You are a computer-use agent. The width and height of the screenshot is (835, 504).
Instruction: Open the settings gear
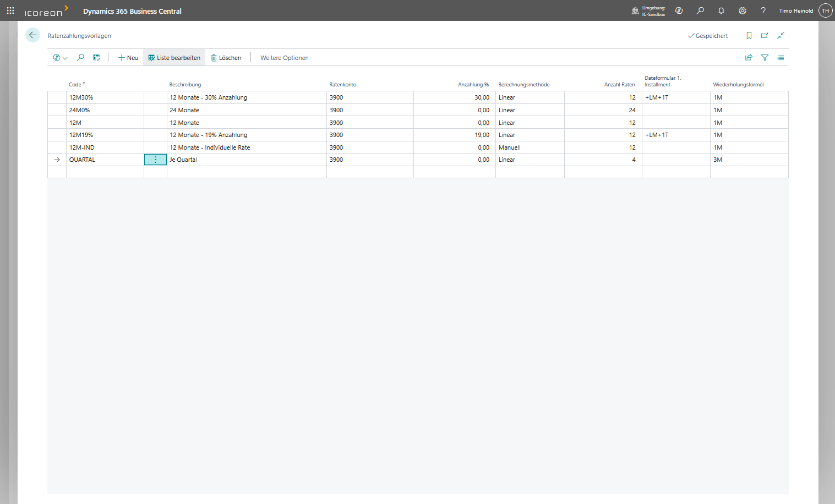click(x=742, y=11)
